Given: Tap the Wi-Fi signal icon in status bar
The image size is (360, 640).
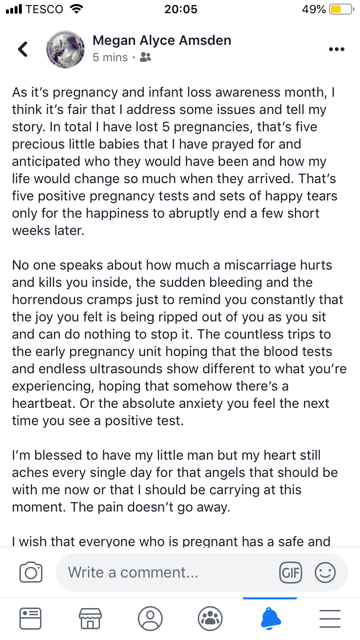Looking at the screenshot, I should pos(76,9).
